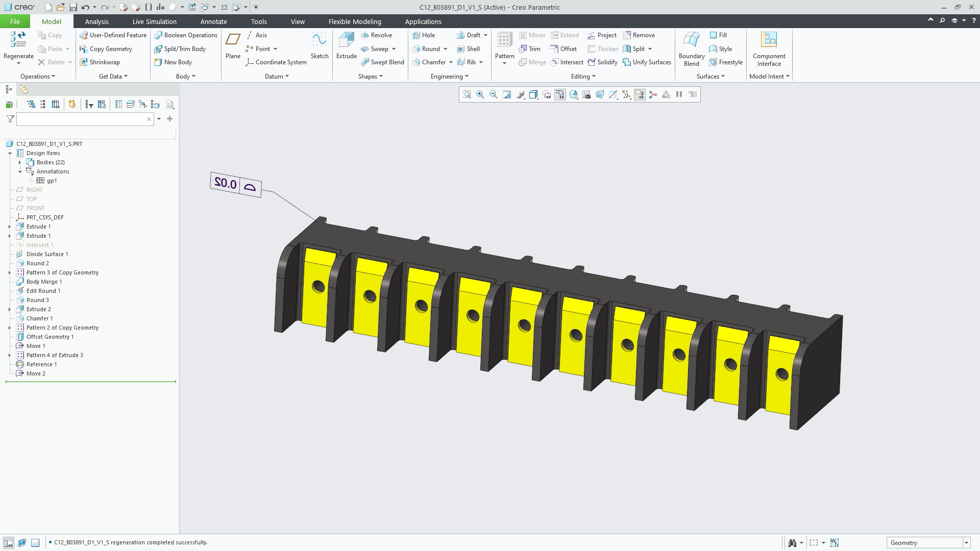
Task: Click the expand-all tree icon
Action: tap(31, 105)
